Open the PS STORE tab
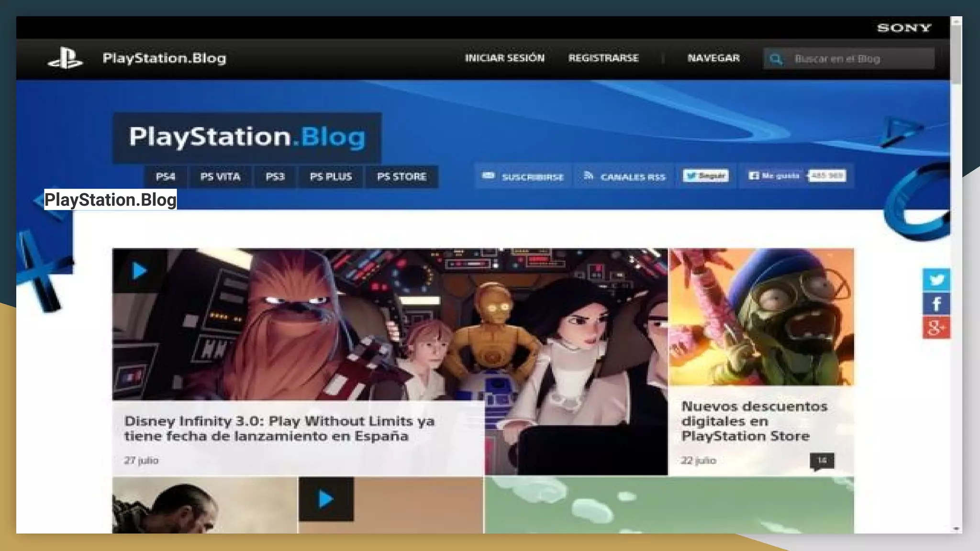Viewport: 980px width, 551px height. [401, 176]
